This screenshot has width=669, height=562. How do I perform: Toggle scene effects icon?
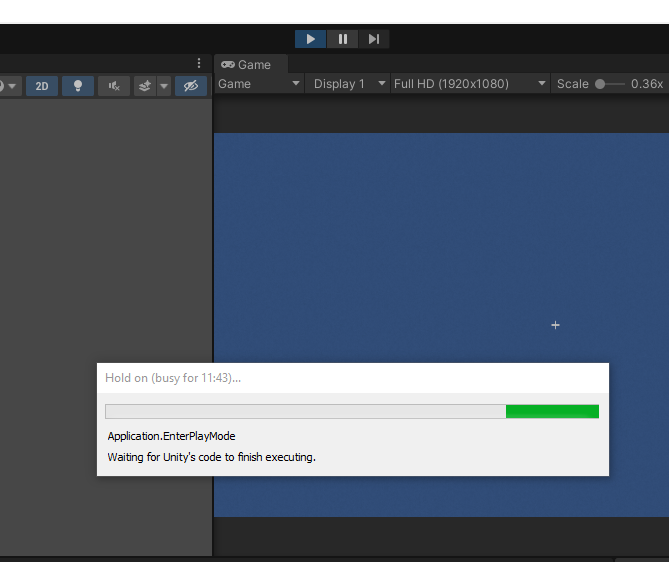click(x=145, y=86)
